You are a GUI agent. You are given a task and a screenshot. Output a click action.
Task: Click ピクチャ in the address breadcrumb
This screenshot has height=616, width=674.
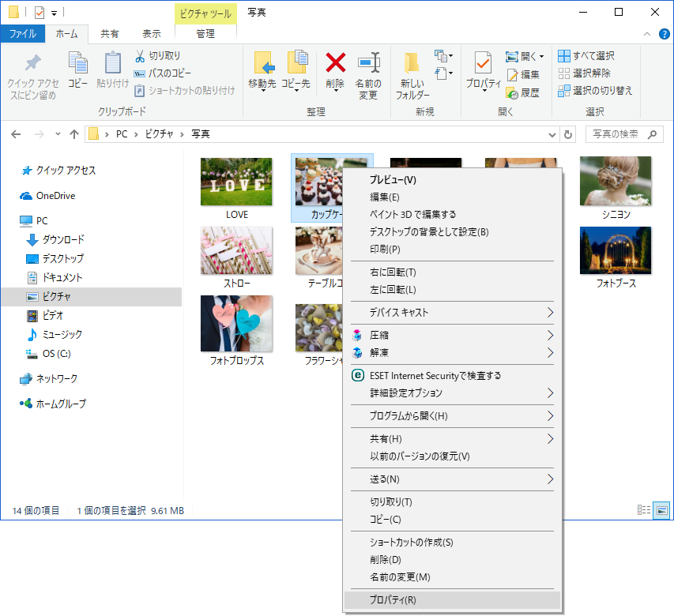click(x=159, y=134)
